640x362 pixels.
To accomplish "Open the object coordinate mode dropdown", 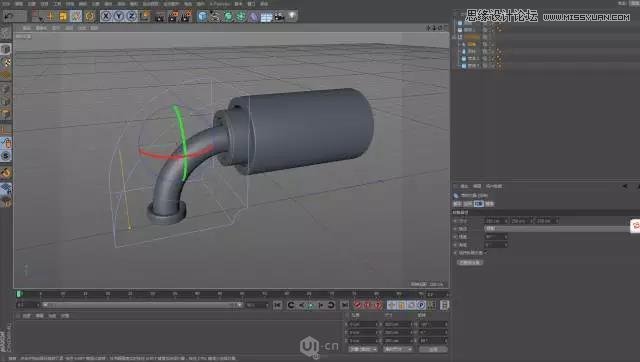I will point(363,349).
